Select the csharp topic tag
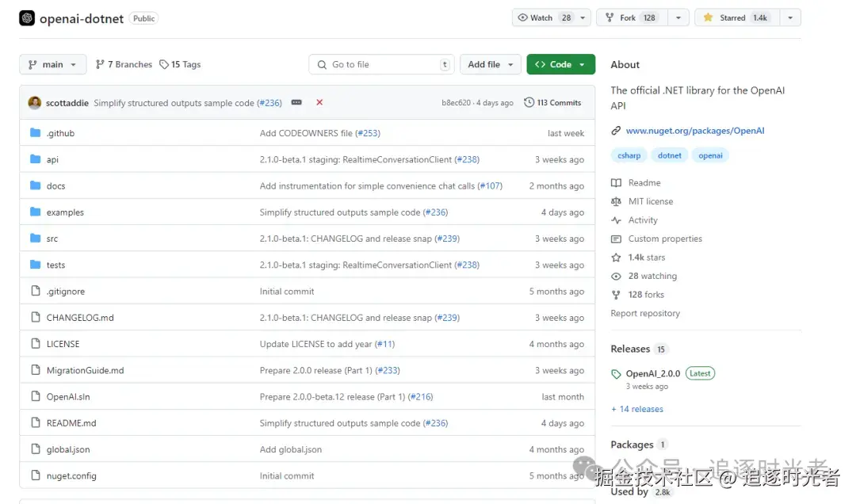Screen dimensions: 856x504 tap(629, 155)
